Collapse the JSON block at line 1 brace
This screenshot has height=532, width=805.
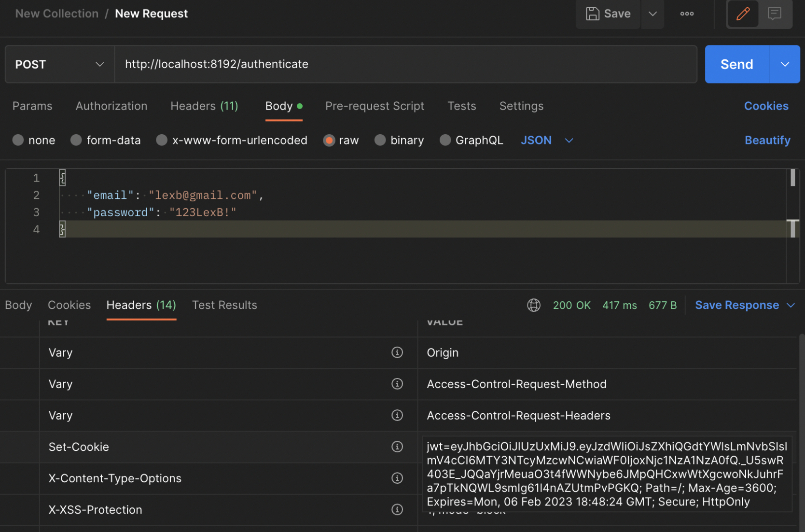pyautogui.click(x=62, y=178)
